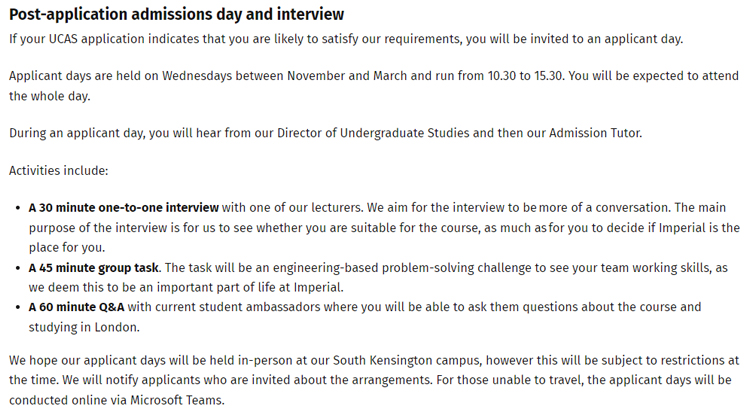750x416 pixels.
Task: Click the heading 'Post-application admissions day and interview'
Action: (x=176, y=15)
